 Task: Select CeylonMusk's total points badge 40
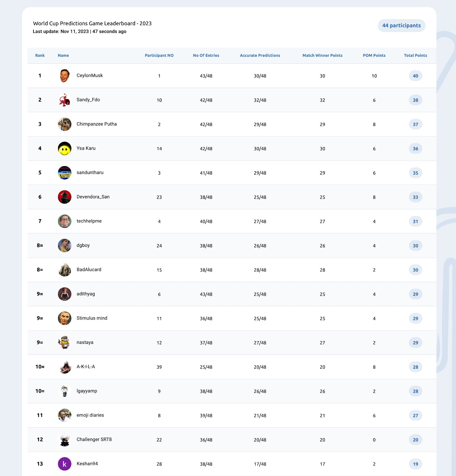point(415,76)
